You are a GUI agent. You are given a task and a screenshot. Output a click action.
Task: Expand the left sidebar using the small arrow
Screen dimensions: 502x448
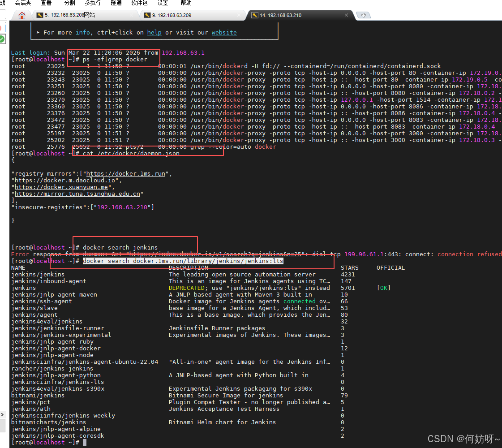point(2,415)
